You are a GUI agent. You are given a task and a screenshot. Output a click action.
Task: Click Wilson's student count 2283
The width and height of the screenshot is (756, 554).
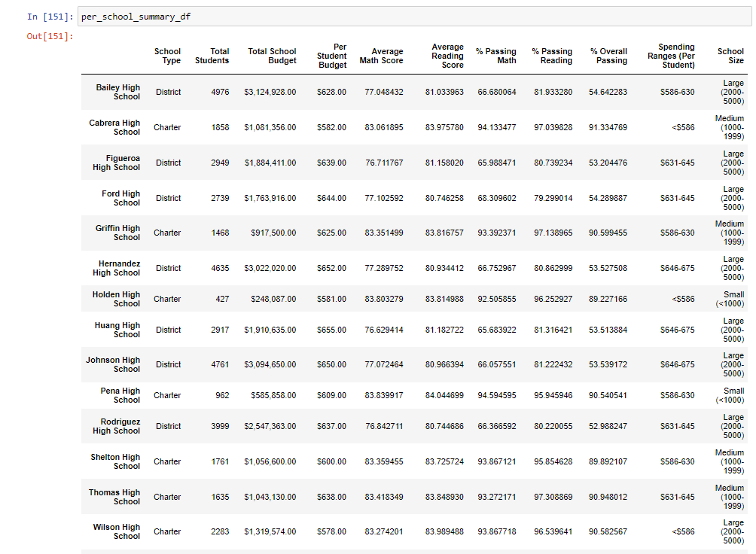coord(220,531)
